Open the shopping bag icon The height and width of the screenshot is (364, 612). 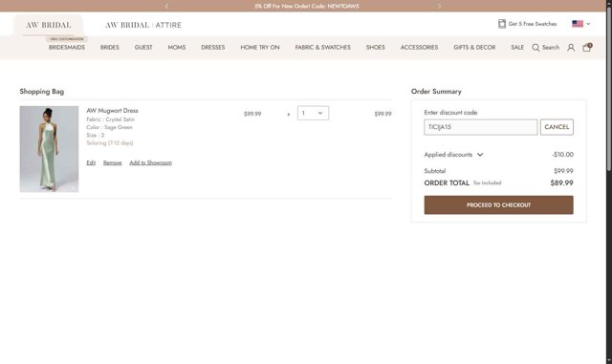587,47
